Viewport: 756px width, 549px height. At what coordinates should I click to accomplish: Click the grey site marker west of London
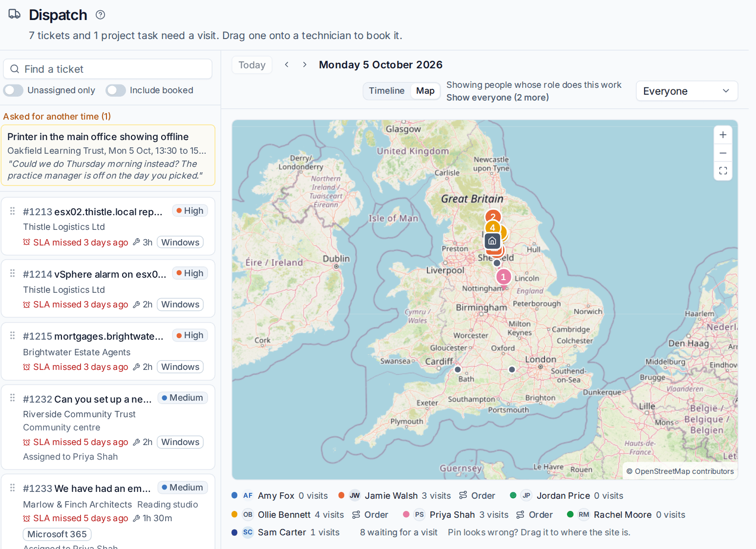coord(512,369)
